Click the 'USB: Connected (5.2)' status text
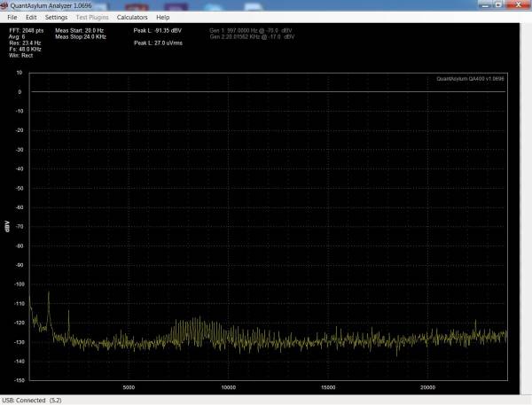532x405 pixels. click(x=32, y=401)
